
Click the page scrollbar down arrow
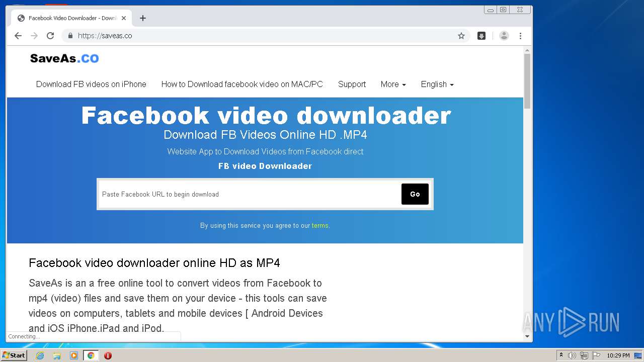click(527, 336)
